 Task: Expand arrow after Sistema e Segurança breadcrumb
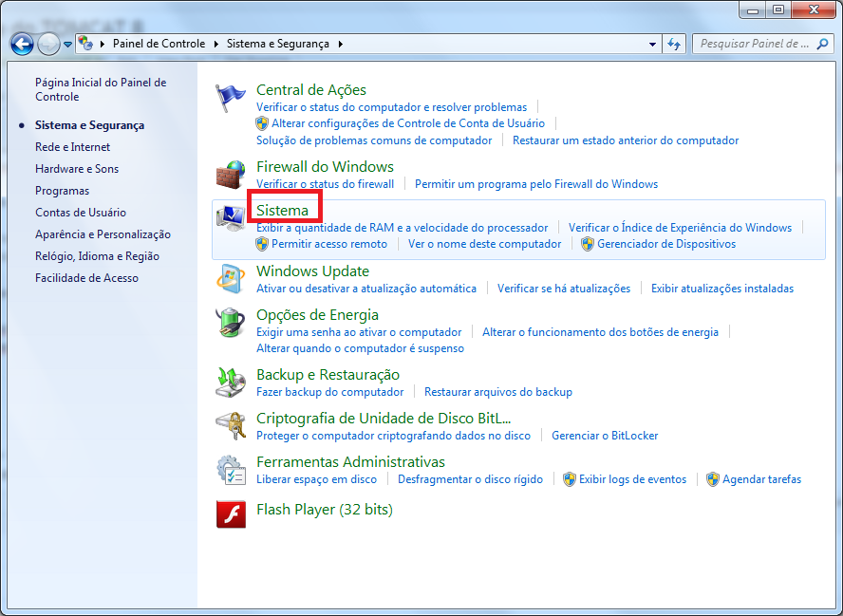[340, 44]
